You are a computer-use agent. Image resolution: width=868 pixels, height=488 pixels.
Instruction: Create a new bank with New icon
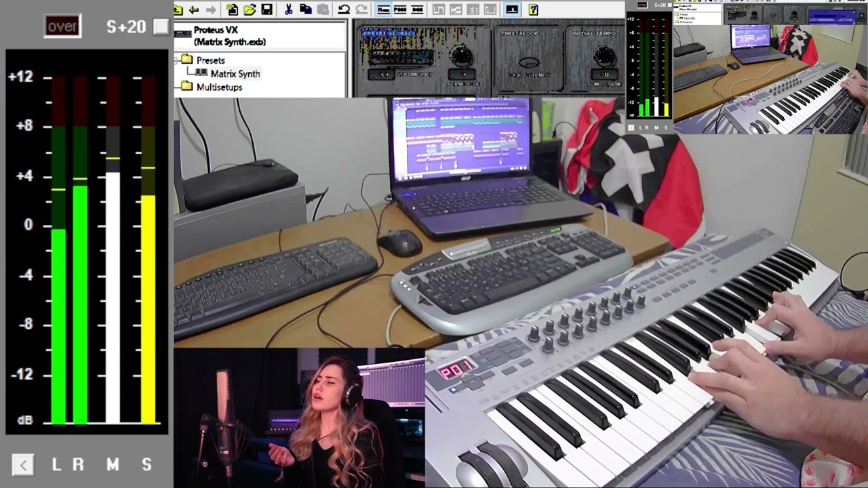click(x=233, y=9)
